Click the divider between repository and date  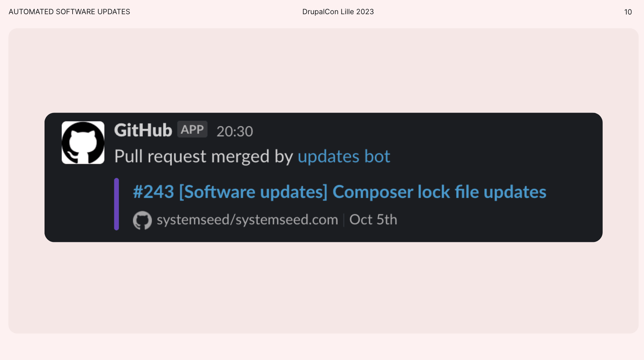click(x=344, y=220)
